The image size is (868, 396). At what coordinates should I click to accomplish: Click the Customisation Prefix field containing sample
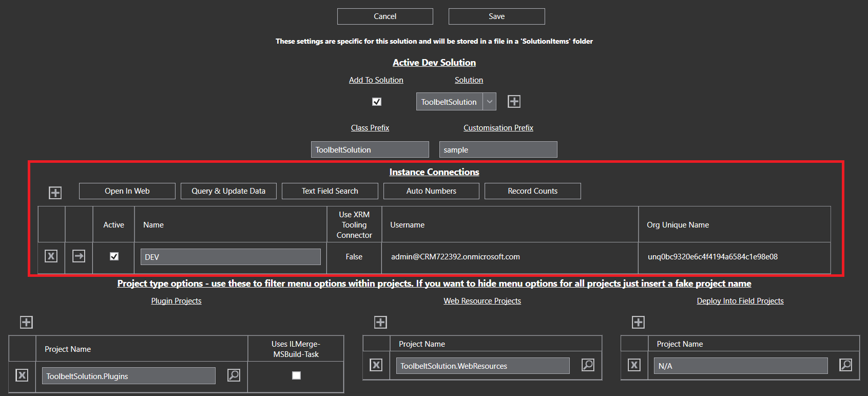click(x=498, y=150)
